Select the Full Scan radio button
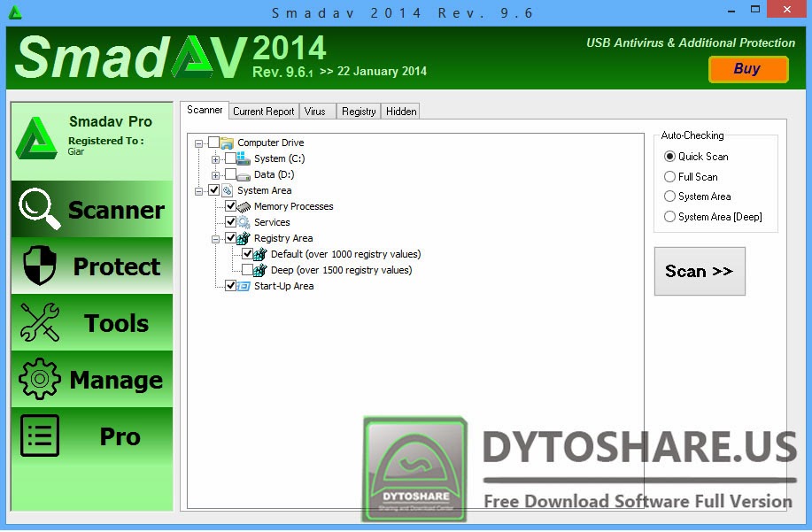 coord(669,176)
